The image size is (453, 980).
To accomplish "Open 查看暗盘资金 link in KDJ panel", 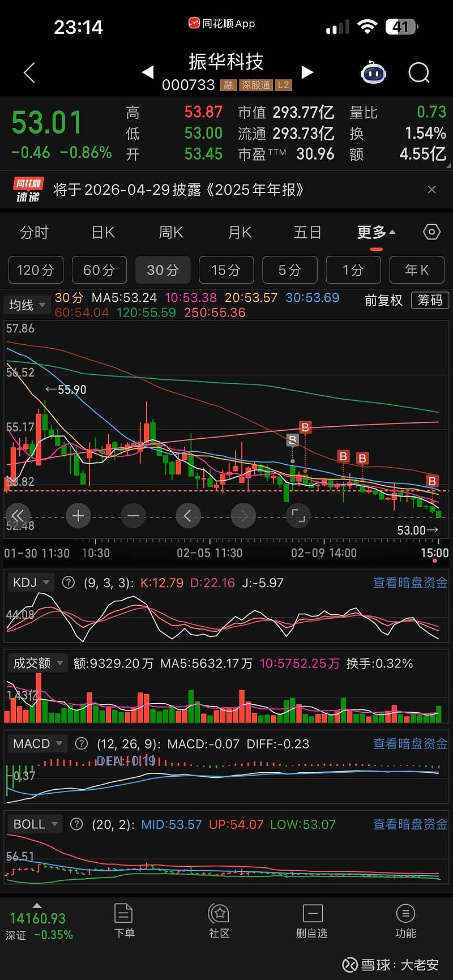I will click(x=410, y=583).
